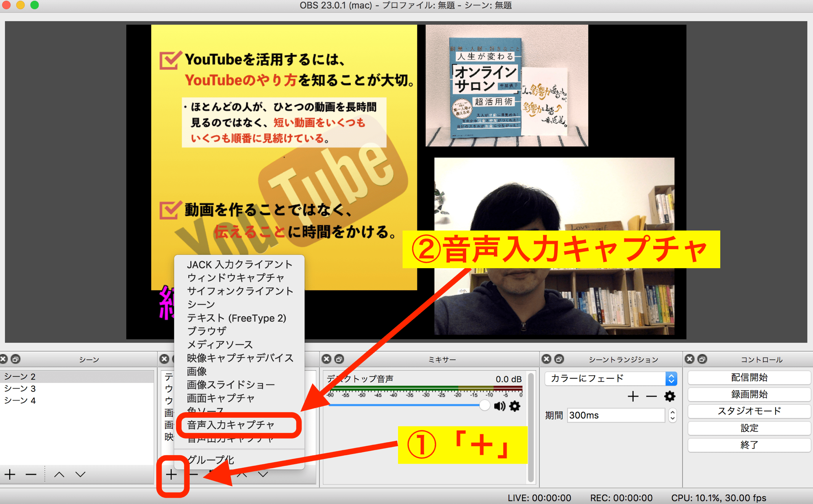This screenshot has height=504, width=813.
Task: Select シーン 2 in the scenes list
Action: (x=77, y=376)
